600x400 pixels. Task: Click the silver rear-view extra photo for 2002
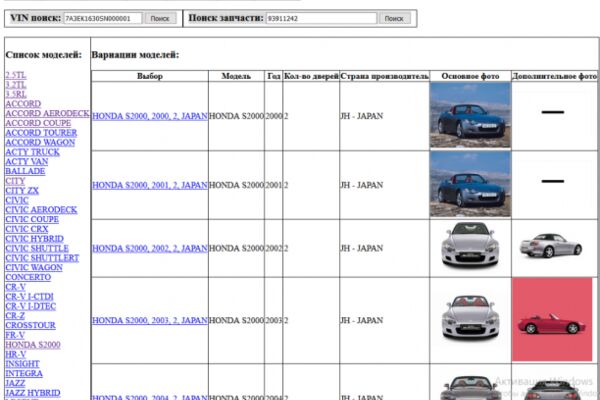click(551, 245)
